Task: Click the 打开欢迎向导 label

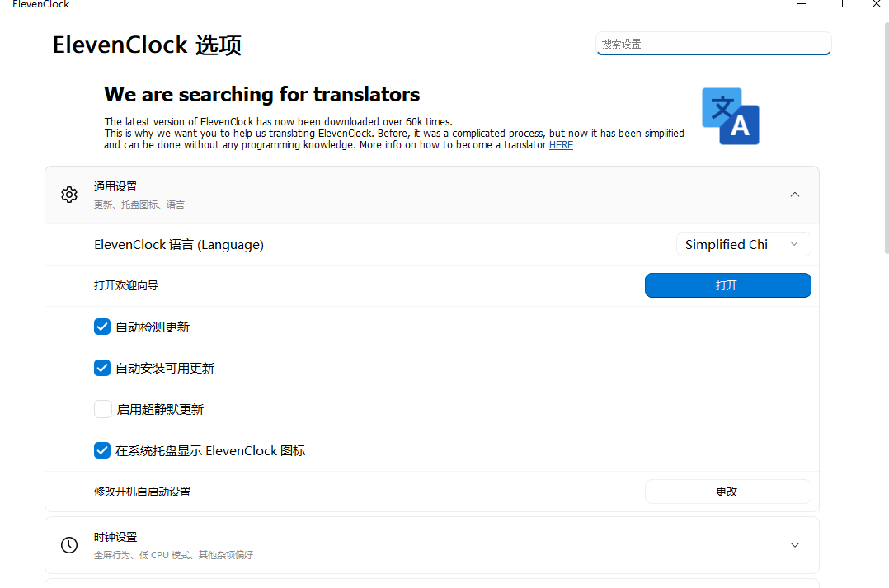Action: [126, 285]
